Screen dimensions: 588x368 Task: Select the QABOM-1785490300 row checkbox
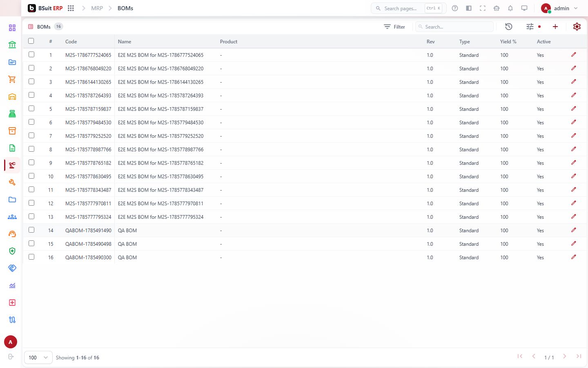(31, 257)
